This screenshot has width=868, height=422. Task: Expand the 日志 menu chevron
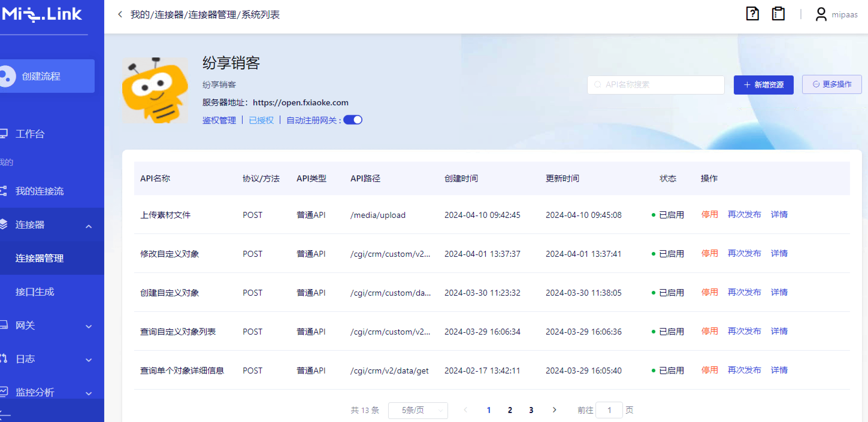click(89, 360)
